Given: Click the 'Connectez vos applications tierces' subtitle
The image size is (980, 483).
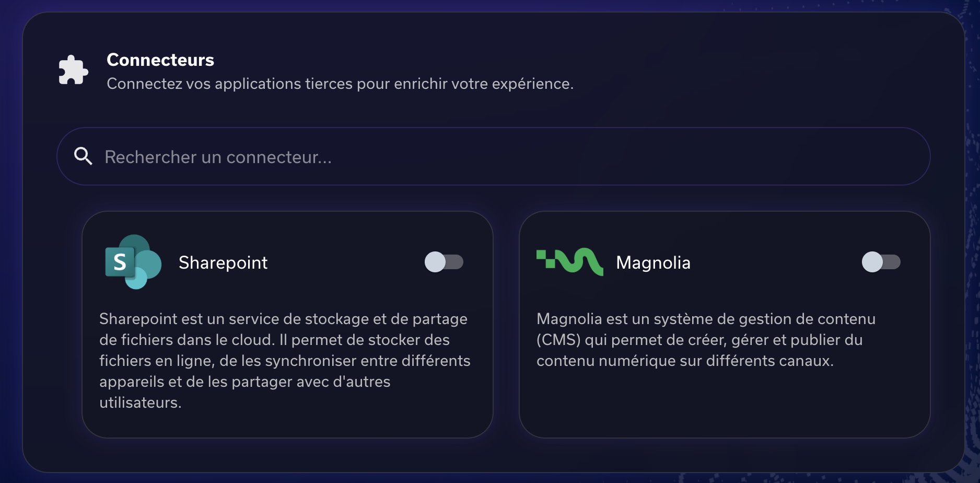Looking at the screenshot, I should (340, 84).
